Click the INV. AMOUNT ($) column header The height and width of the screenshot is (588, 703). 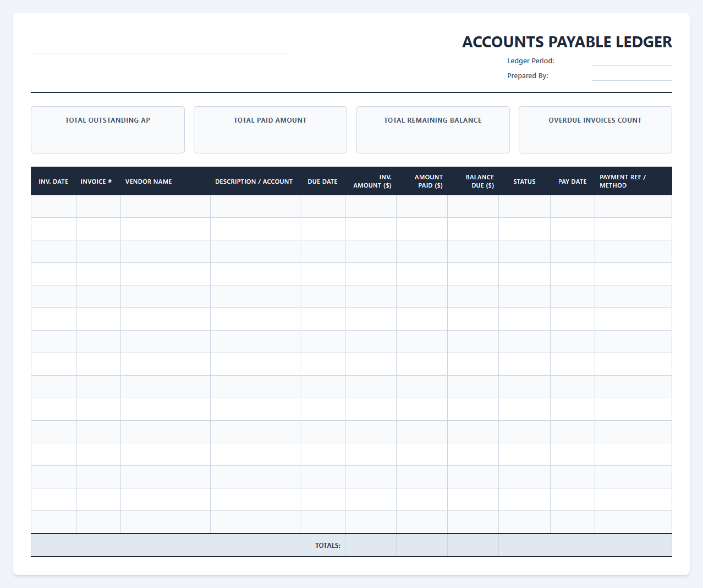click(372, 182)
